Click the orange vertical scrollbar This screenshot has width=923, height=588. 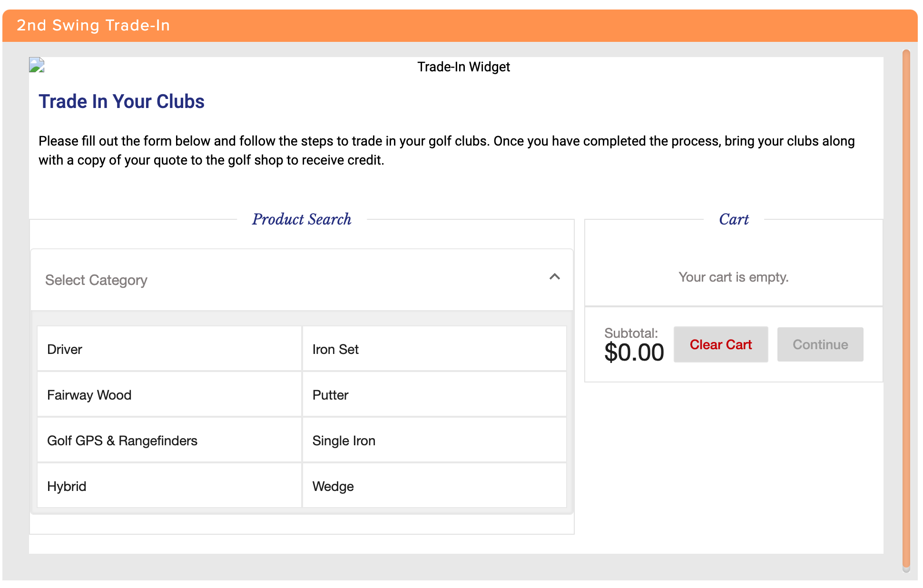click(906, 309)
